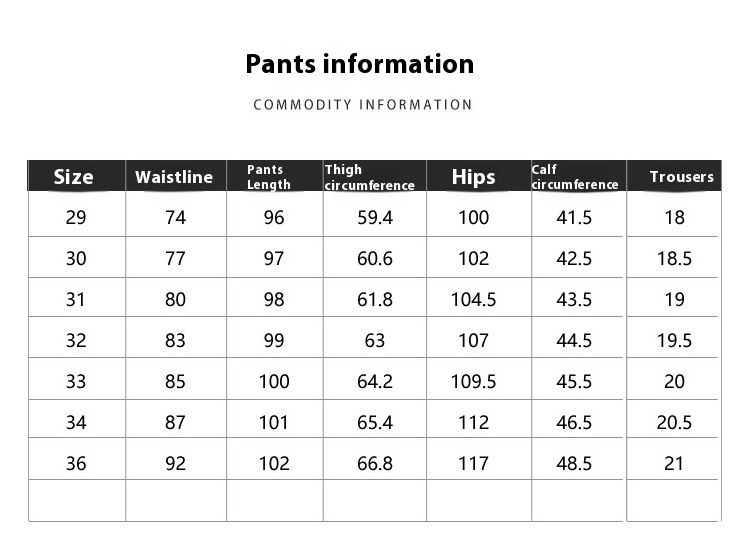Screen dimensions: 736x538
Task: Click the "COMMODITY INFORMATION" subtitle
Action: tap(362, 105)
